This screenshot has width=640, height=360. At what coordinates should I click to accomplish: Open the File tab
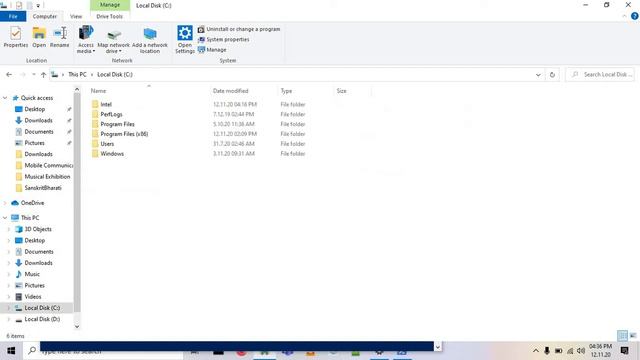[13, 16]
